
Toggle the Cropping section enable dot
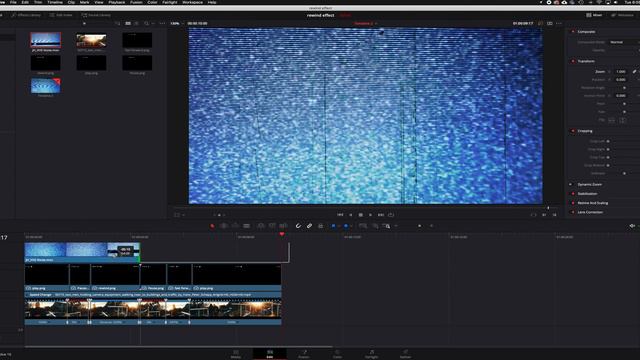pos(573,131)
